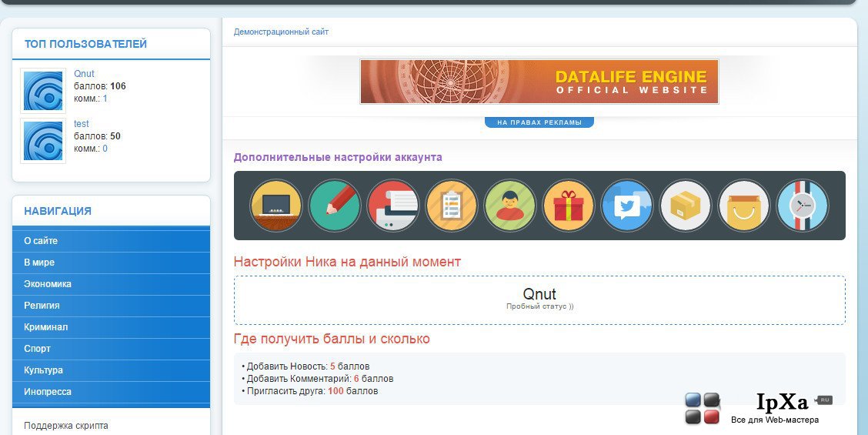Screen dimensions: 868x435
Task: Select the wristwatch clock icon
Action: coord(802,206)
